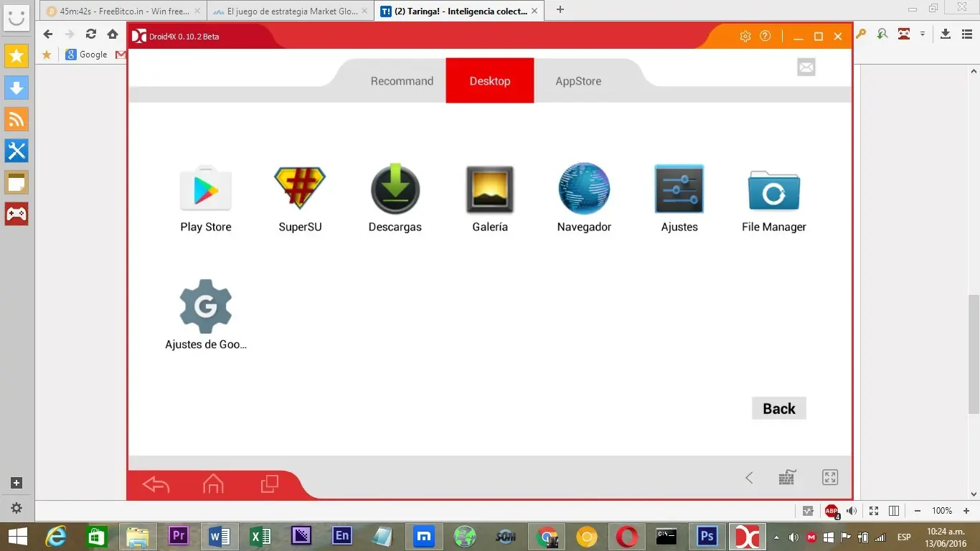The height and width of the screenshot is (551, 980).
Task: Show hidden system tray icons arrow
Action: [777, 537]
